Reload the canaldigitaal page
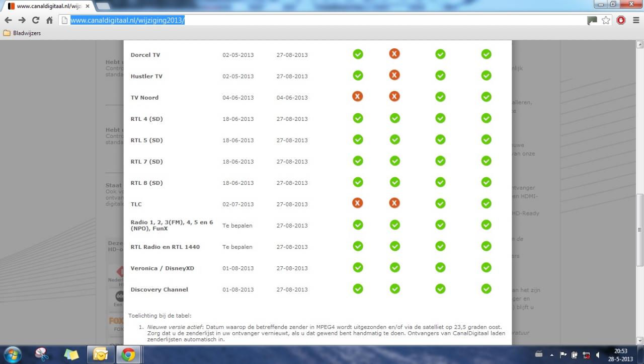 [x=36, y=20]
